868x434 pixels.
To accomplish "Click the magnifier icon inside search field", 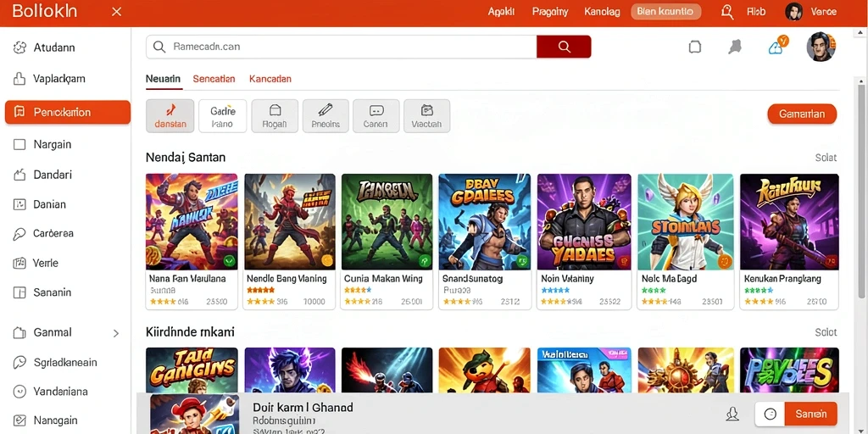I will 159,47.
